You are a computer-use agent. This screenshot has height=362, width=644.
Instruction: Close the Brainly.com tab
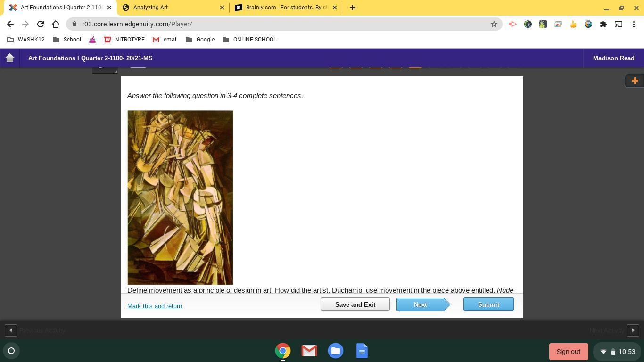coord(335,8)
